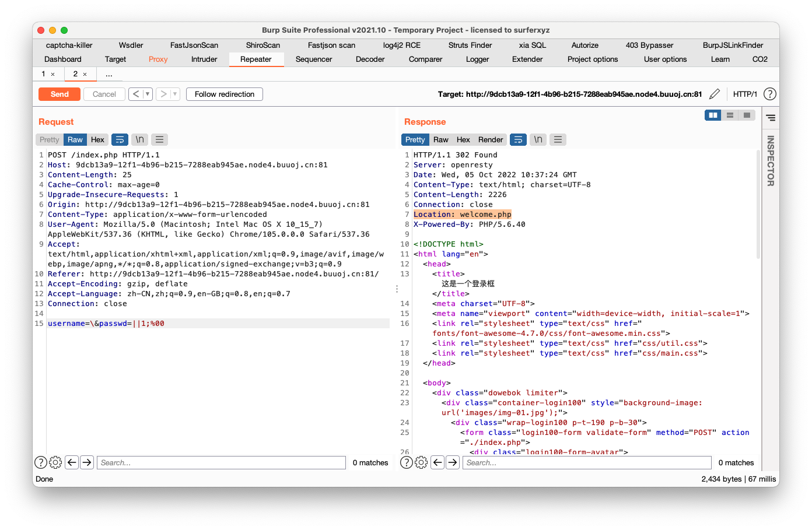This screenshot has width=812, height=530.
Task: Open the Decoder tab
Action: (x=370, y=59)
